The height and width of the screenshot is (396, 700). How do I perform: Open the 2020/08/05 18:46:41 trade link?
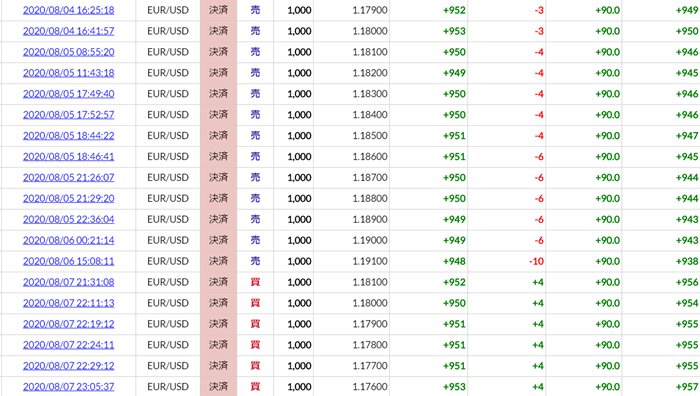point(68,157)
